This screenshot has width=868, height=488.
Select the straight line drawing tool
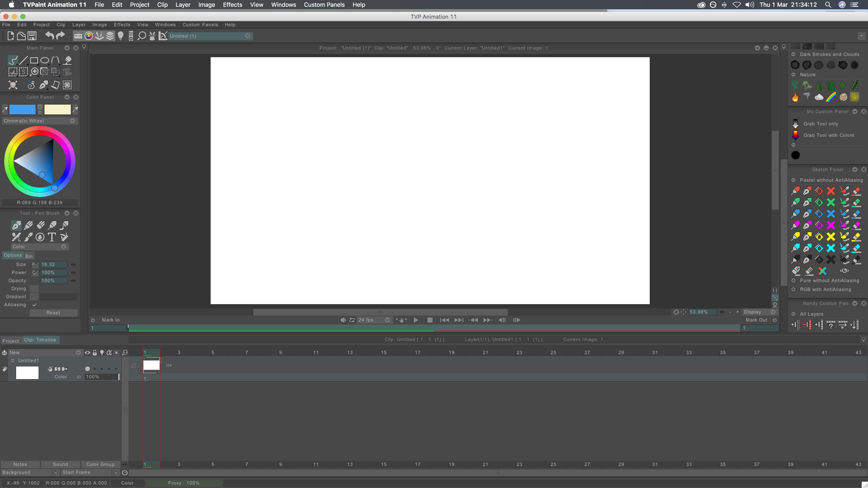[23, 60]
